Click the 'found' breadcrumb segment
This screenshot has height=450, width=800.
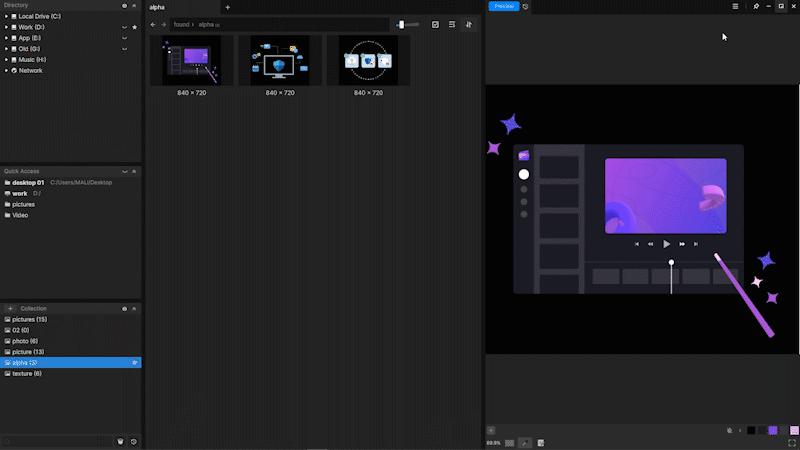tap(181, 24)
